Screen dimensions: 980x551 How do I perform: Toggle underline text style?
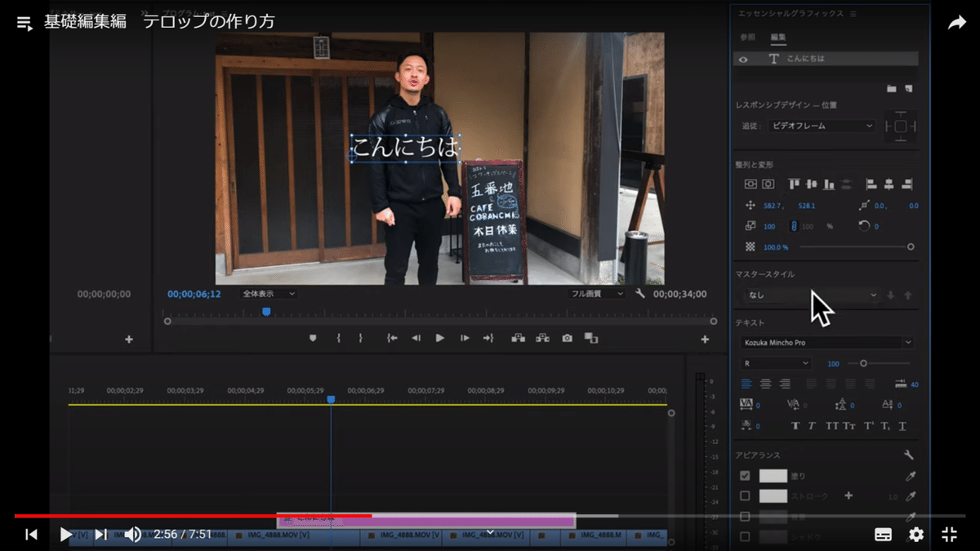[902, 426]
